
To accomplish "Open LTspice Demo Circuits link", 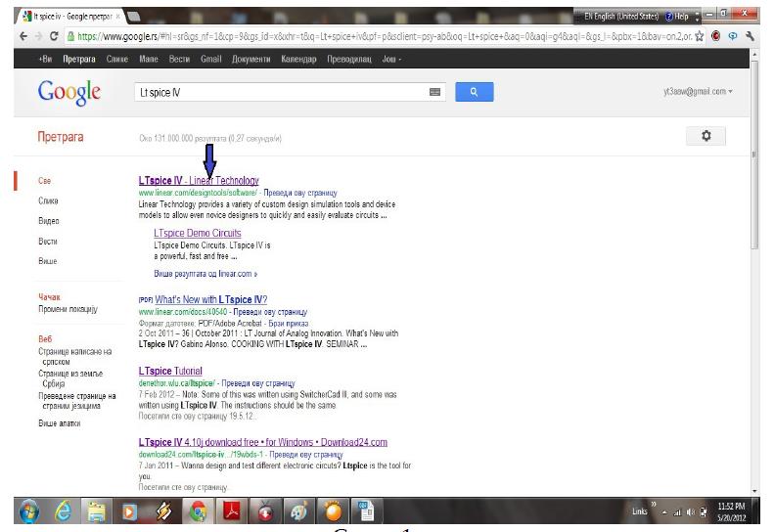I will tap(198, 233).
